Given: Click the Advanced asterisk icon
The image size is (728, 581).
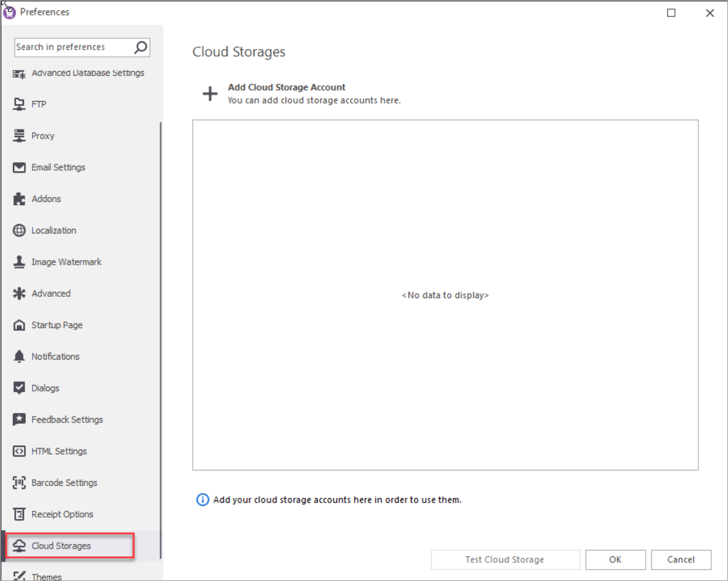Looking at the screenshot, I should click(x=19, y=294).
